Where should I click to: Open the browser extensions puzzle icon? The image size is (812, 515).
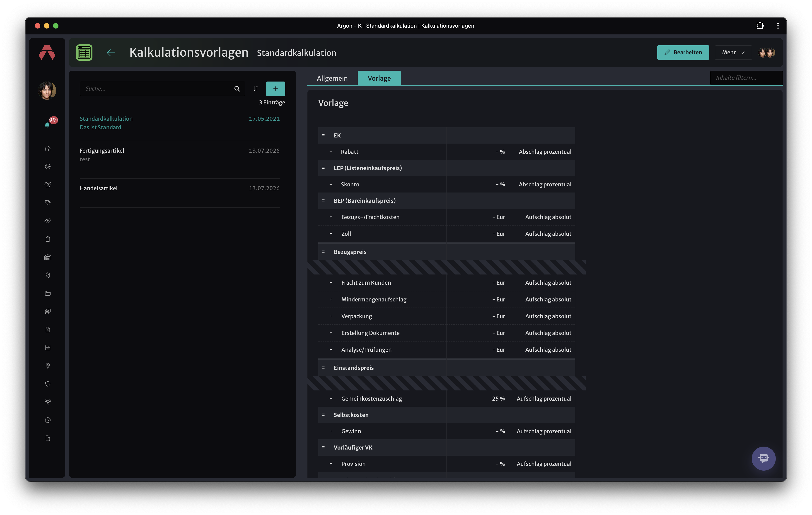760,26
